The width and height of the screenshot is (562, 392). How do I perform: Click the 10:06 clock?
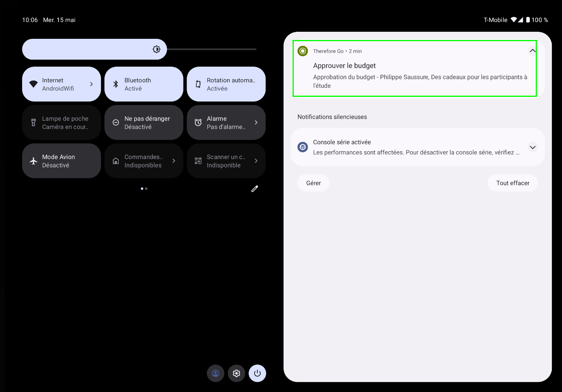[30, 20]
